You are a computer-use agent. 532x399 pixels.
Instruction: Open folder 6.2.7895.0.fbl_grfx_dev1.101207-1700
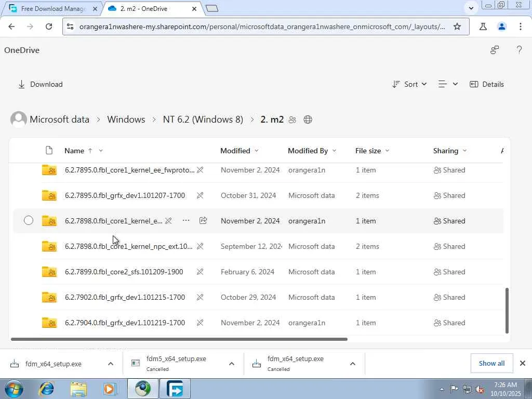click(x=125, y=195)
